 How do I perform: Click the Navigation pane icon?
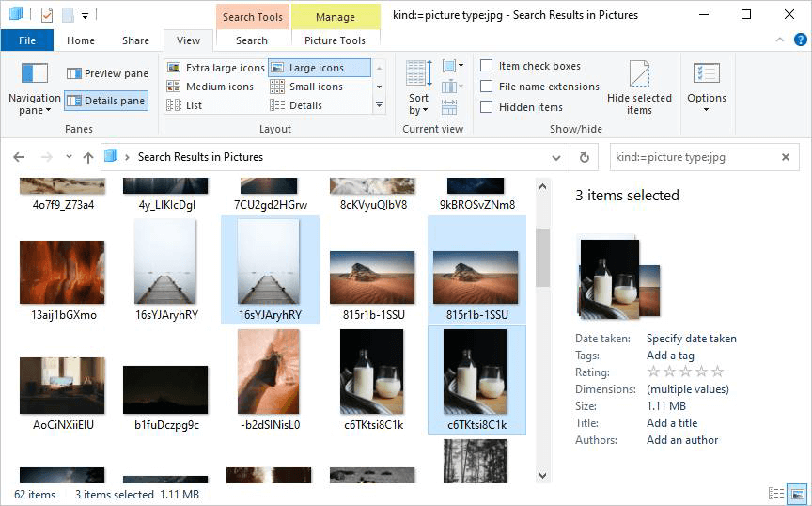pos(34,73)
